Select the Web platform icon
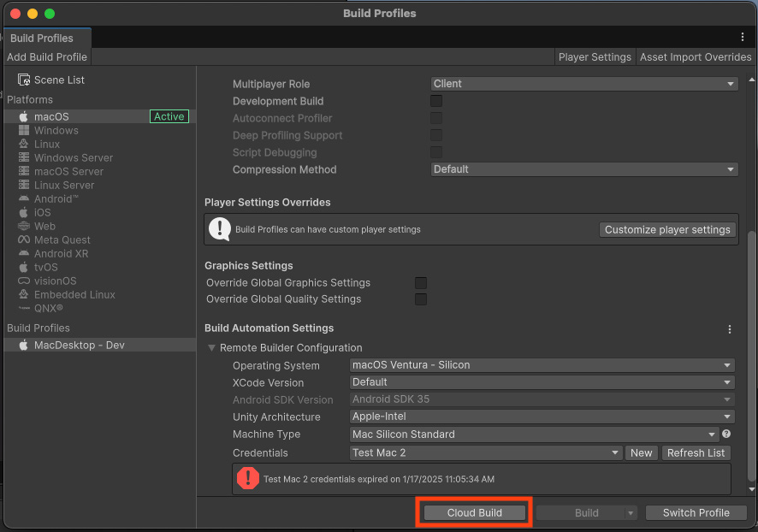Viewport: 758px width, 532px height. [24, 226]
